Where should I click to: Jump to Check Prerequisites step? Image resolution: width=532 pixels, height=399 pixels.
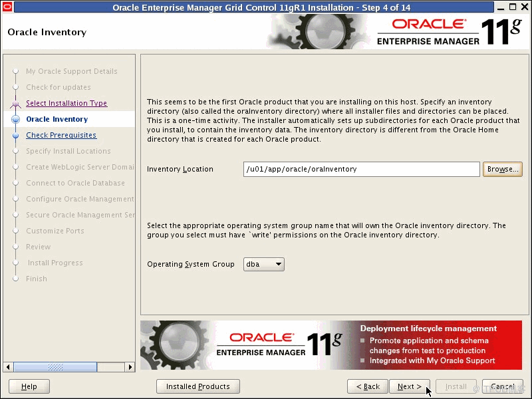pos(61,135)
